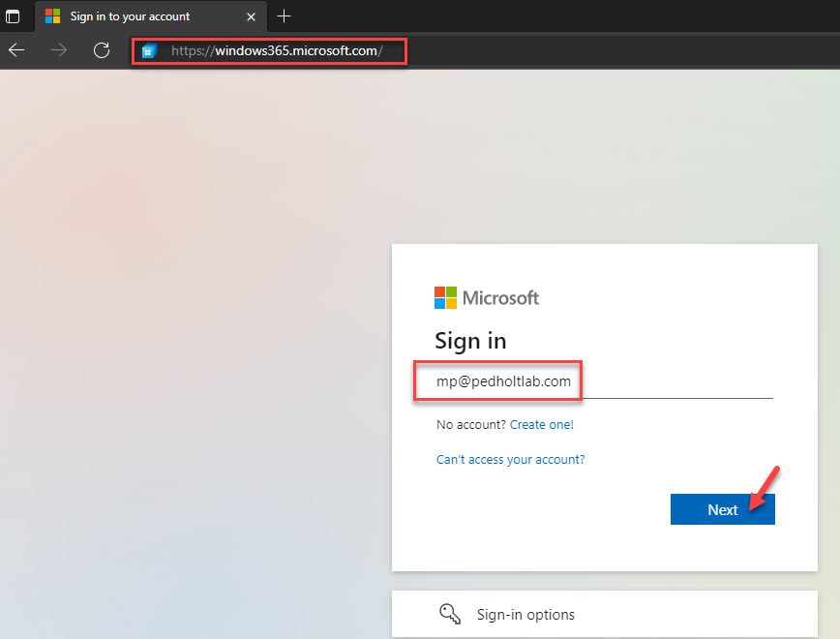Go back to the previous page
The height and width of the screenshot is (639, 840).
[x=16, y=50]
